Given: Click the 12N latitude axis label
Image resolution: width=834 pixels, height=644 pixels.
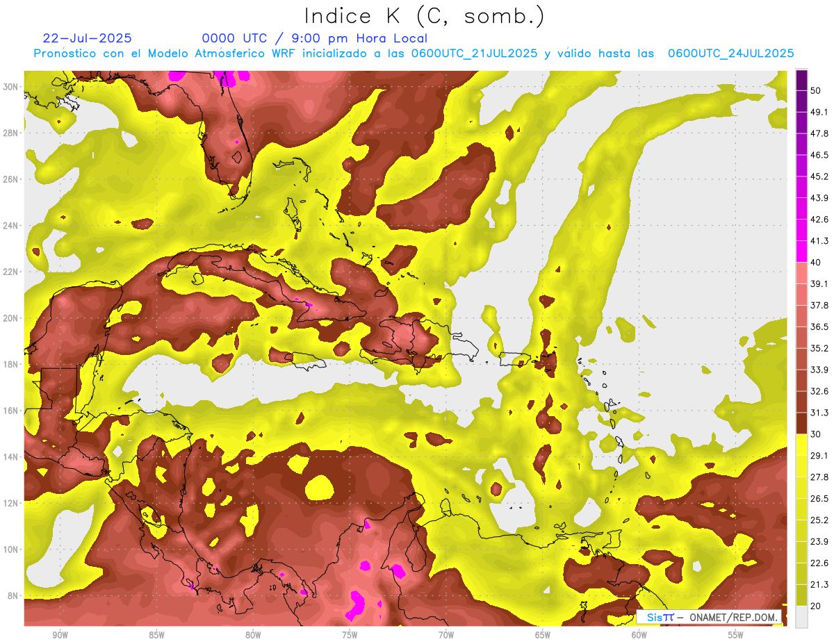Looking at the screenshot, I should 12,503.
